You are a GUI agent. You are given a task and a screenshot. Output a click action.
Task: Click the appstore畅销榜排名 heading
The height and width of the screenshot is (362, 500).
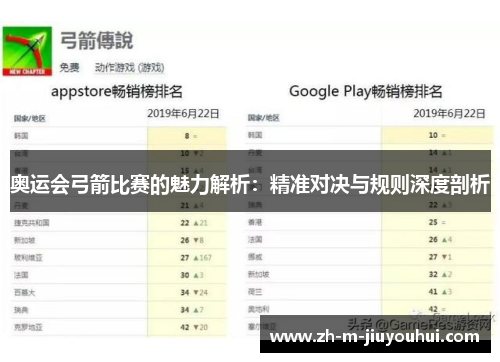(117, 91)
